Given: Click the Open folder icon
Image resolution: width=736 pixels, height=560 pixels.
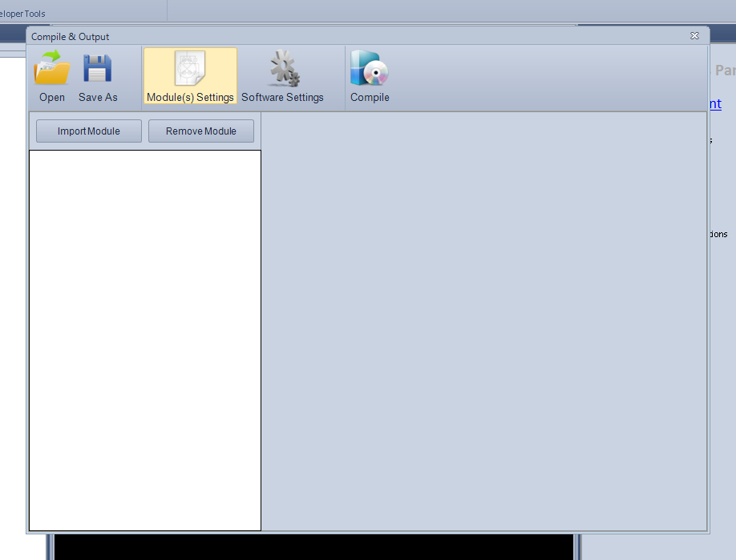Looking at the screenshot, I should 52,68.
